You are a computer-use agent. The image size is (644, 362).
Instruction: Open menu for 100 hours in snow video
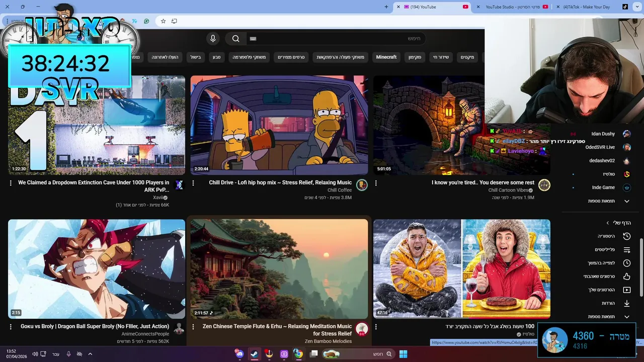(x=376, y=327)
